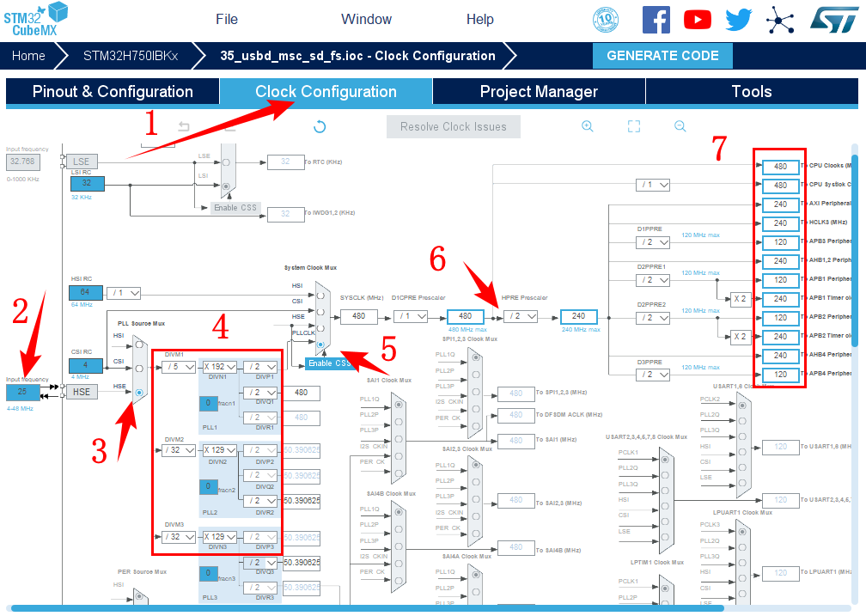Image resolution: width=866 pixels, height=616 pixels.
Task: Click the refresh clock reset icon
Action: pyautogui.click(x=320, y=127)
